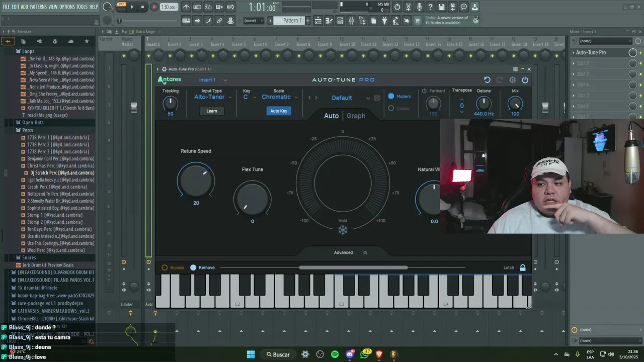Select the Modern mode radio button

click(391, 96)
